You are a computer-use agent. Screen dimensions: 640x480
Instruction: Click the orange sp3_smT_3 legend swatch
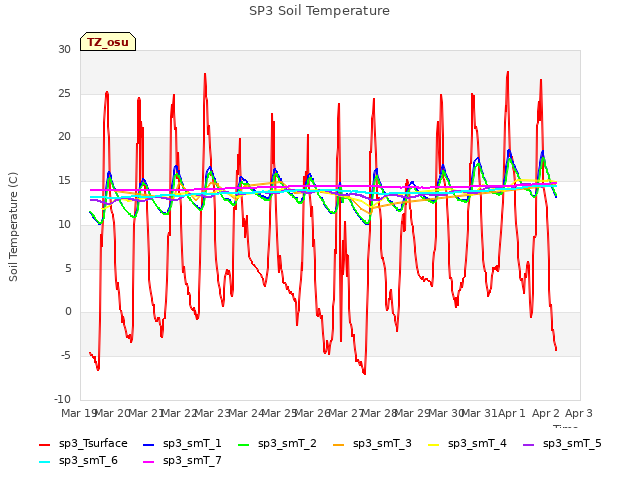coord(339,444)
